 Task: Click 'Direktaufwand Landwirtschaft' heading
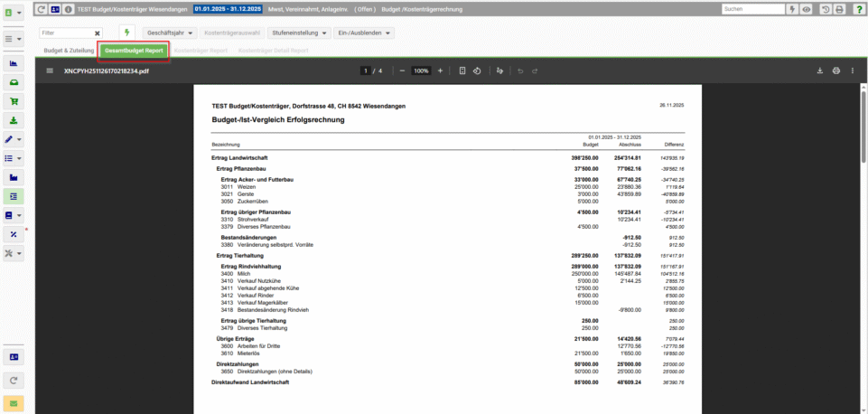click(250, 381)
